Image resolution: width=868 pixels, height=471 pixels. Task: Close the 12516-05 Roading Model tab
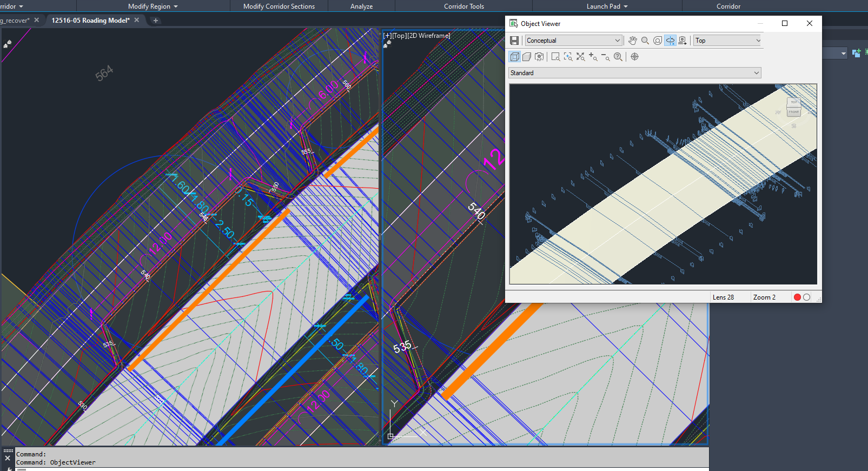(x=137, y=20)
